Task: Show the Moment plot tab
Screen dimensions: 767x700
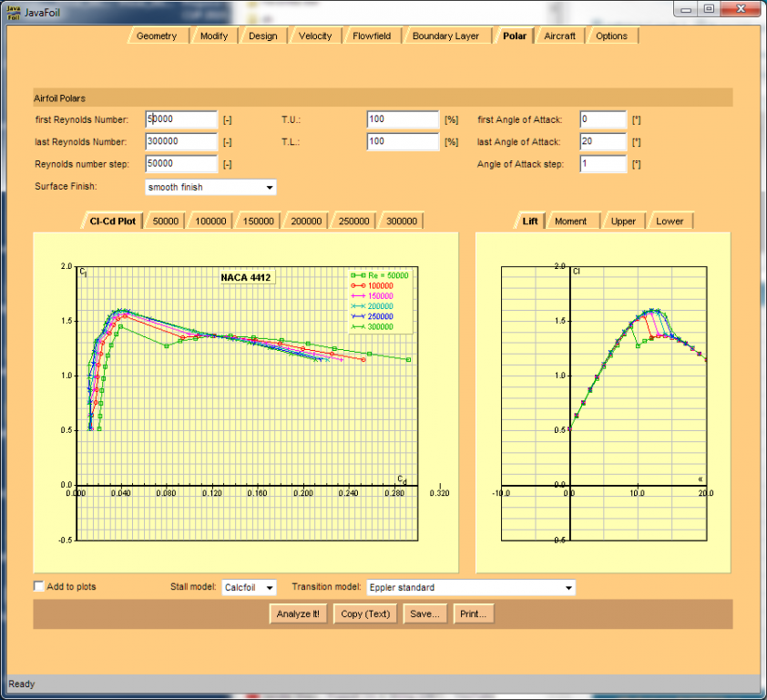Action: pos(571,221)
